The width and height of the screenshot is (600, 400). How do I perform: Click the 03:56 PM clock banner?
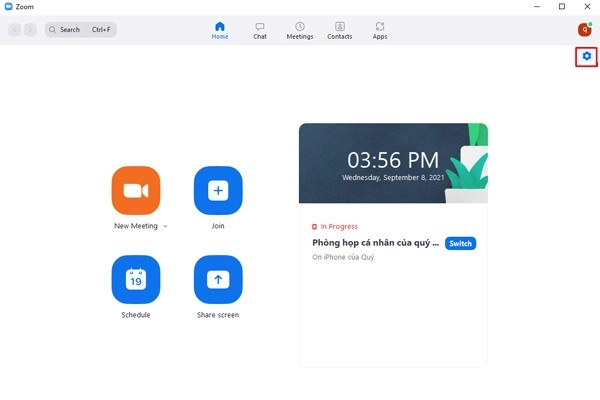click(392, 162)
